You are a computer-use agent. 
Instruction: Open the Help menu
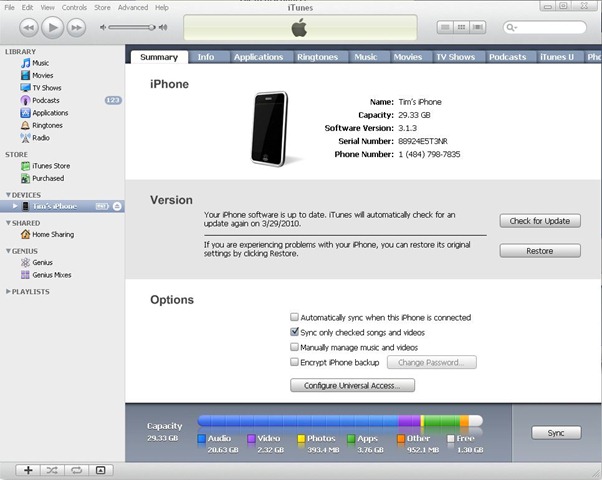click(162, 7)
